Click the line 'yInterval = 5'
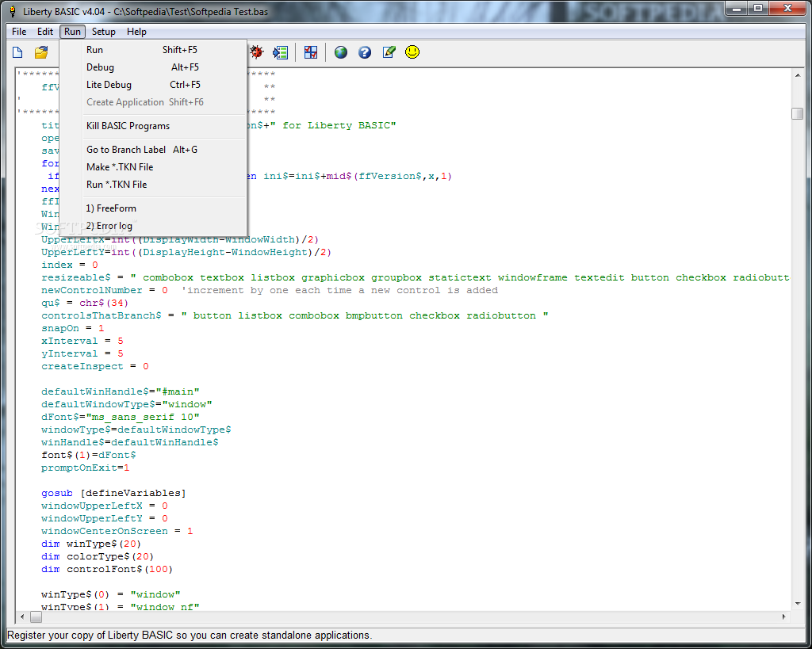Viewport: 812px width, 649px height. click(x=82, y=354)
